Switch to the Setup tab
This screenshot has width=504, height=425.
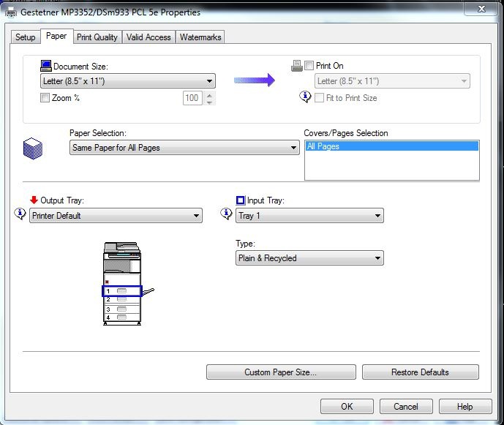26,37
